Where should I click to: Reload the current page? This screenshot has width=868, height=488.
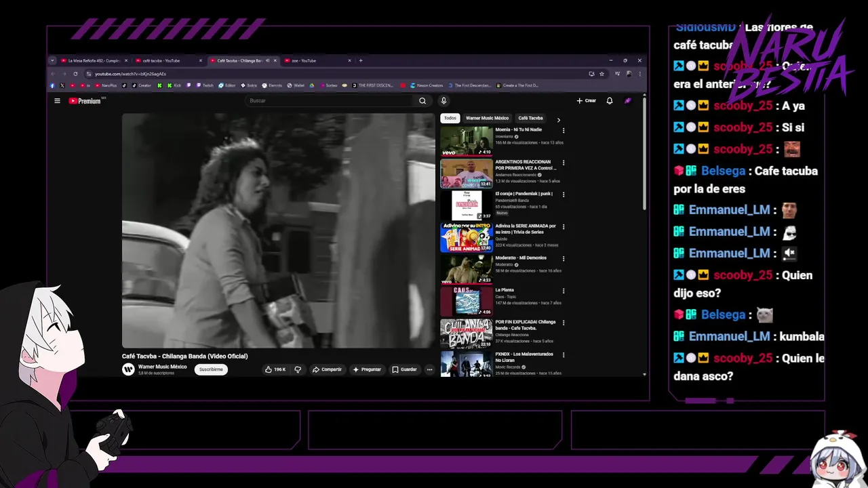pyautogui.click(x=75, y=74)
